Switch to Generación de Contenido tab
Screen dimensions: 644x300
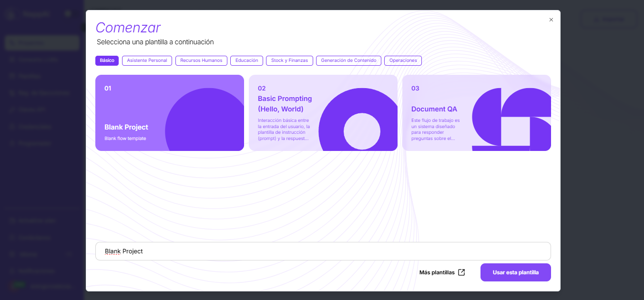[348, 60]
